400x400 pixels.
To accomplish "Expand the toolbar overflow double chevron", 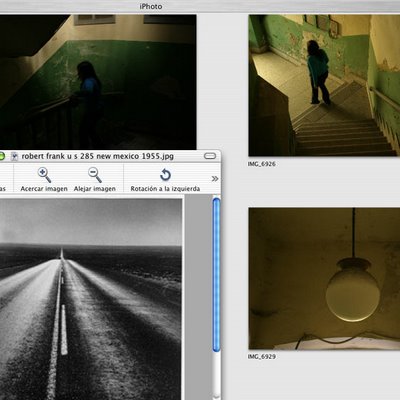I will click(x=215, y=179).
